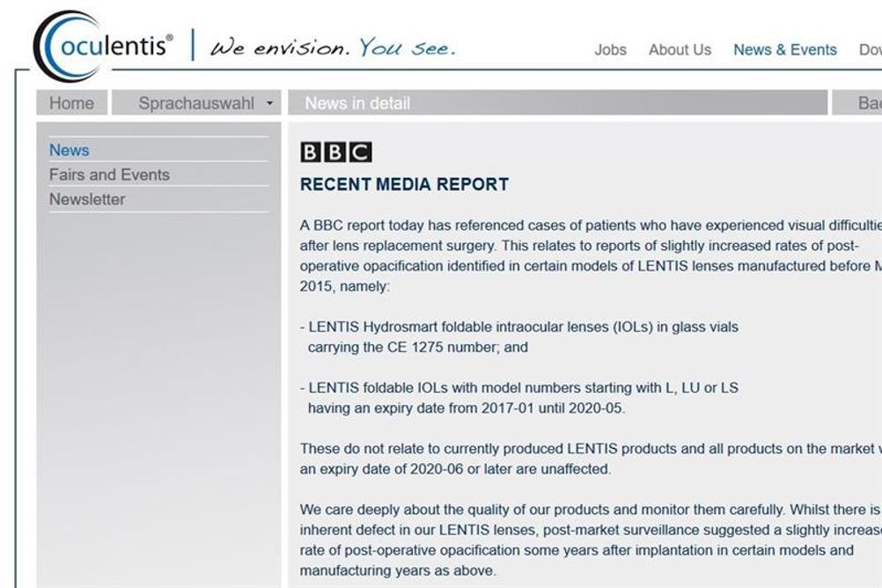Click the line starting "inherent defect in our LENTIS"

pos(591,530)
